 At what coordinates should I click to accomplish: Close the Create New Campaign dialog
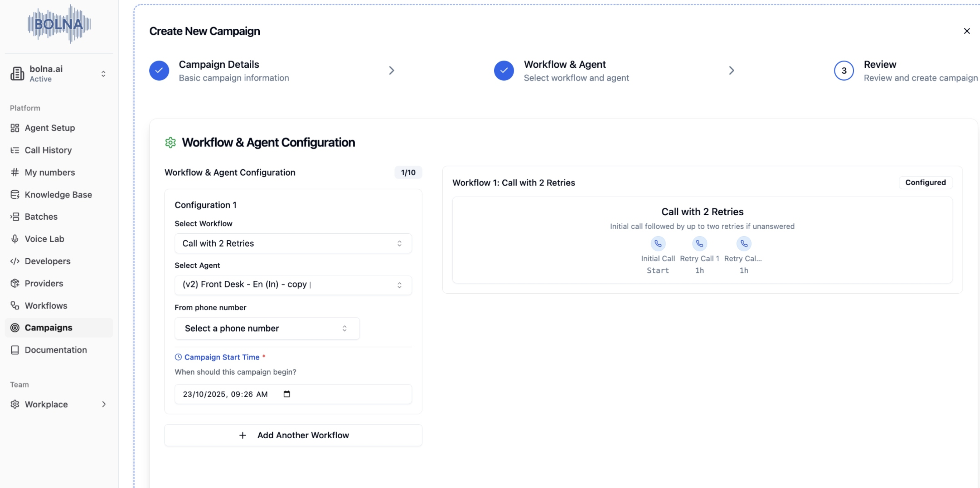[967, 31]
